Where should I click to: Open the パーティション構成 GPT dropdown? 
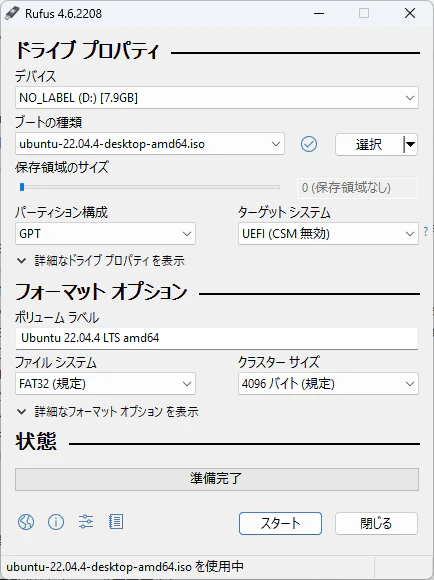[105, 233]
